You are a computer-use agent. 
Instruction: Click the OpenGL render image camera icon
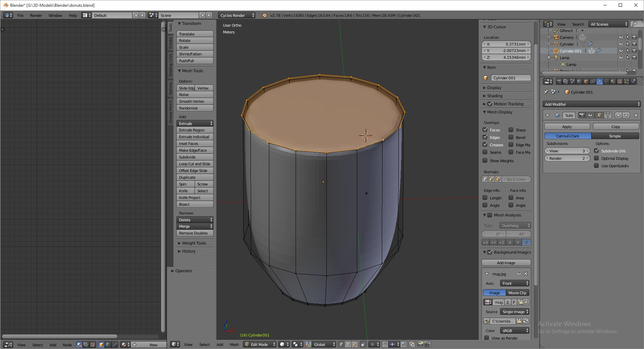pos(421,344)
